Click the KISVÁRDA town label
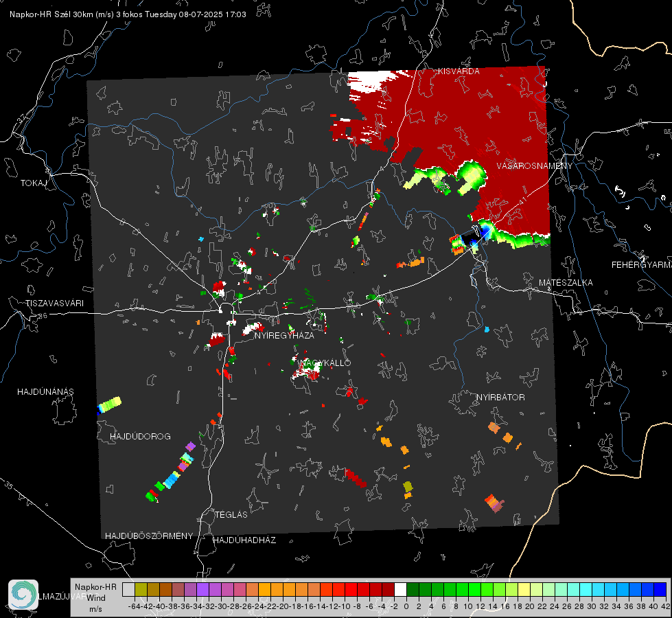Image resolution: width=672 pixels, height=618 pixels. click(x=459, y=71)
